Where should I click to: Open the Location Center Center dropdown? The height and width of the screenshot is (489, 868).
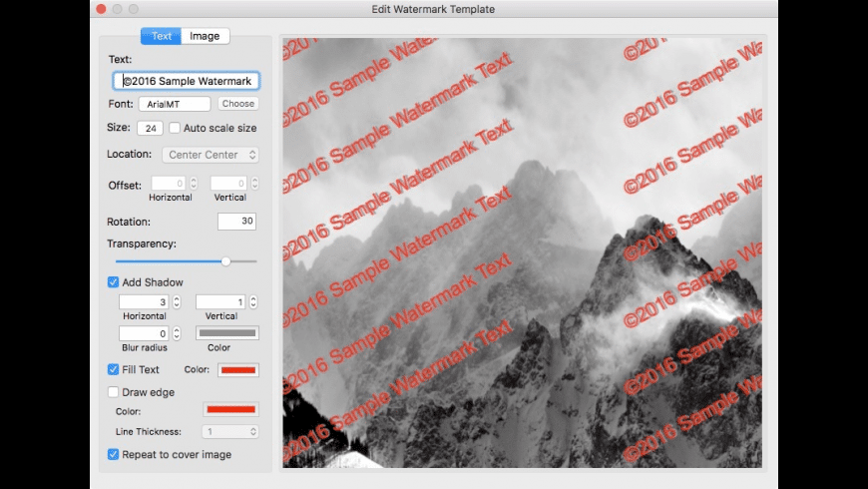tap(211, 155)
